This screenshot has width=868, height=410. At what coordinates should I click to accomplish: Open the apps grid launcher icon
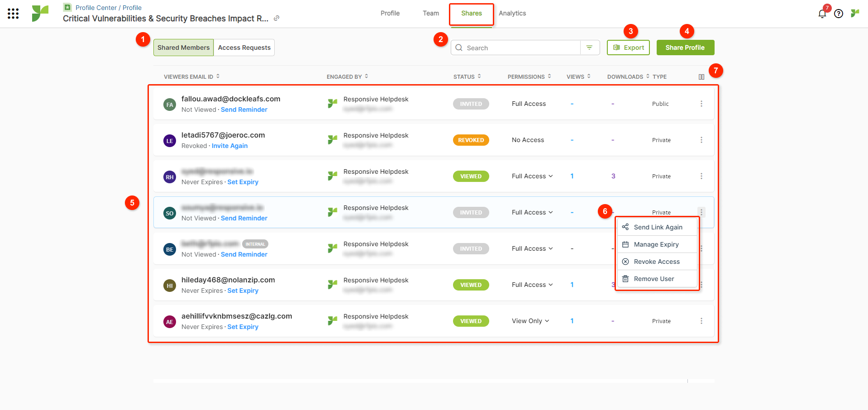click(x=13, y=14)
